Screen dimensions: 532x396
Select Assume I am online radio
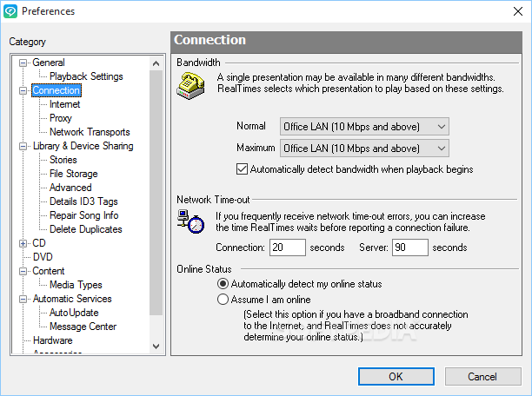pyautogui.click(x=223, y=299)
